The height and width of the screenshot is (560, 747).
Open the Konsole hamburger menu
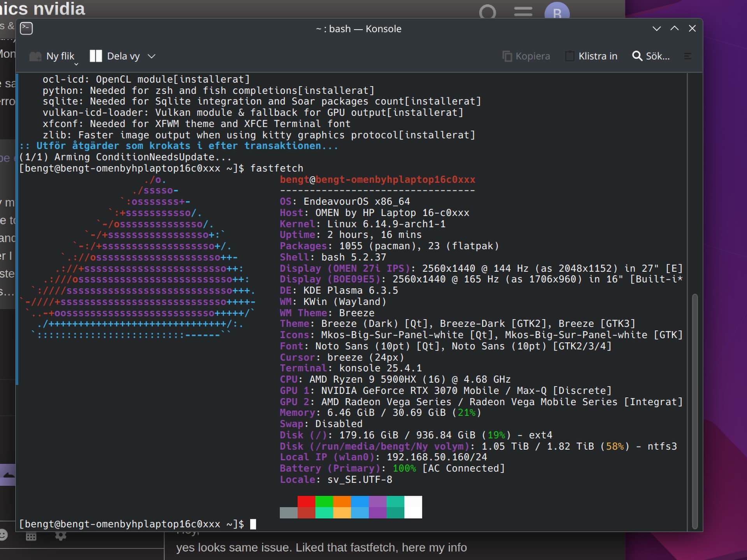click(x=687, y=56)
